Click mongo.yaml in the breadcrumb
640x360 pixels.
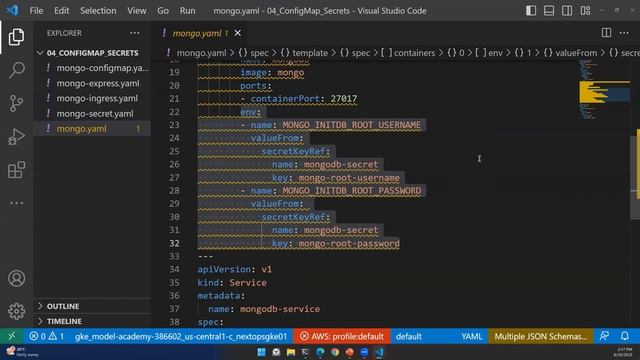click(x=201, y=53)
